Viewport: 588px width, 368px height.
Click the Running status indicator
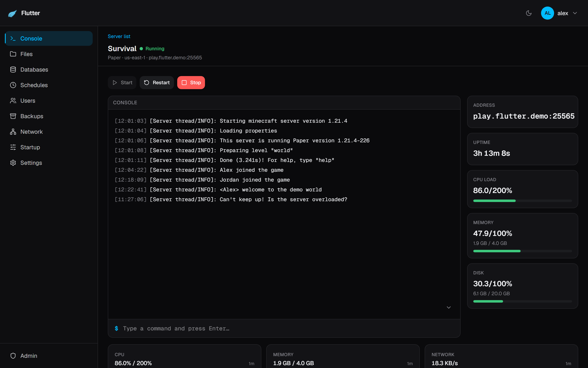point(152,49)
